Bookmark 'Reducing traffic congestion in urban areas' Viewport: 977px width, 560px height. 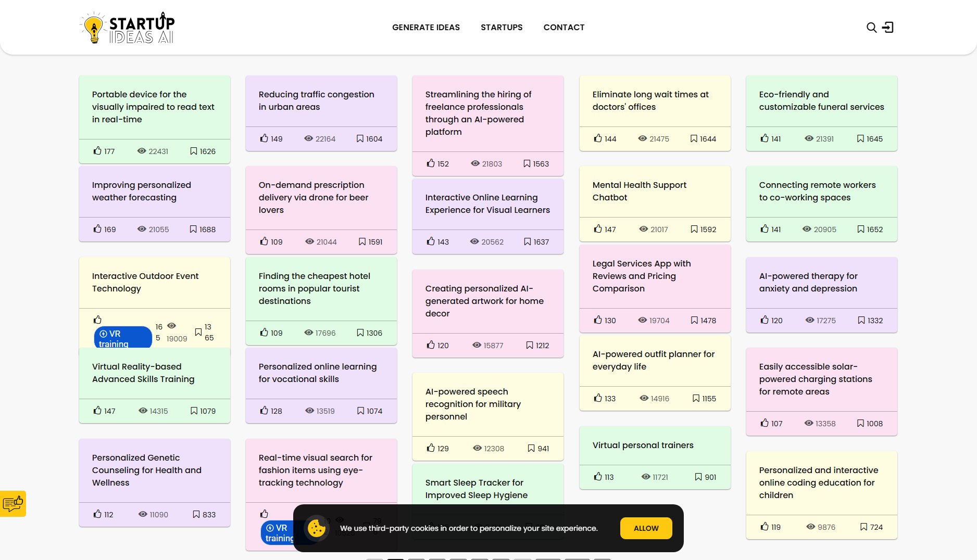(x=360, y=138)
